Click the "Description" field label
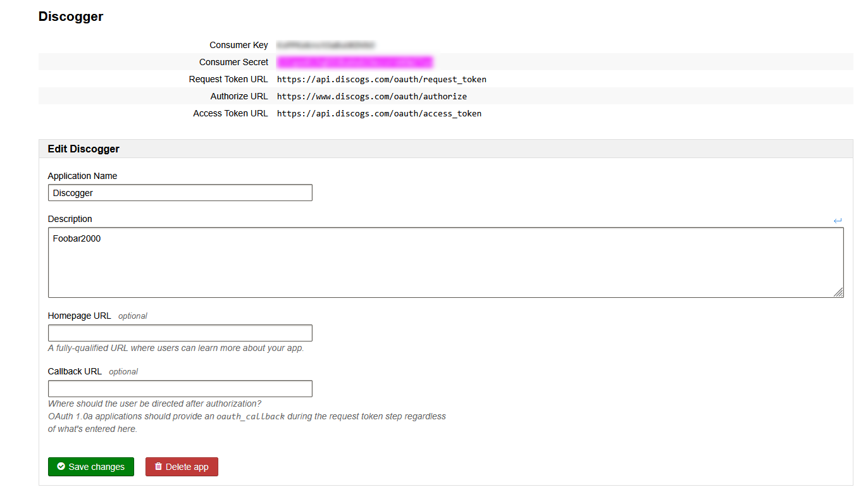This screenshot has width=868, height=499. pyautogui.click(x=70, y=219)
